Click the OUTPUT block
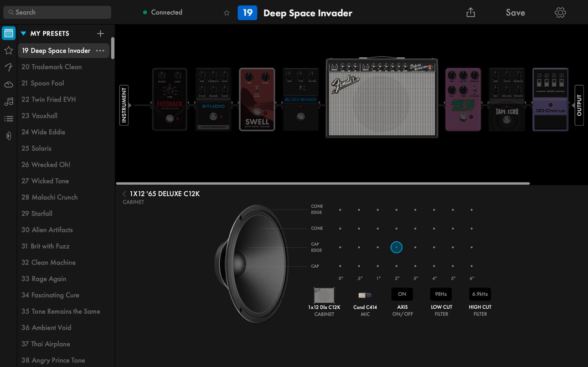Screen dimensions: 588x367 click(579, 105)
